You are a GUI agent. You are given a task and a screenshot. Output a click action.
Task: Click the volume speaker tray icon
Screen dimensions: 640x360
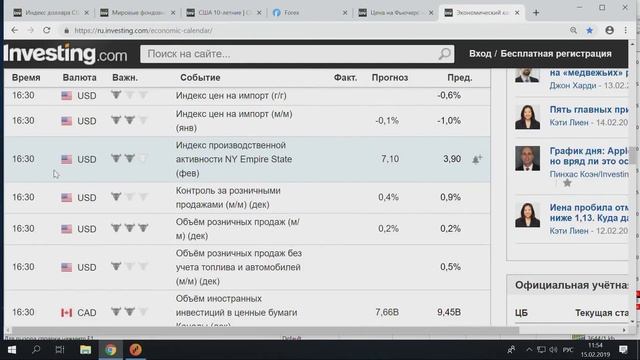(553, 350)
